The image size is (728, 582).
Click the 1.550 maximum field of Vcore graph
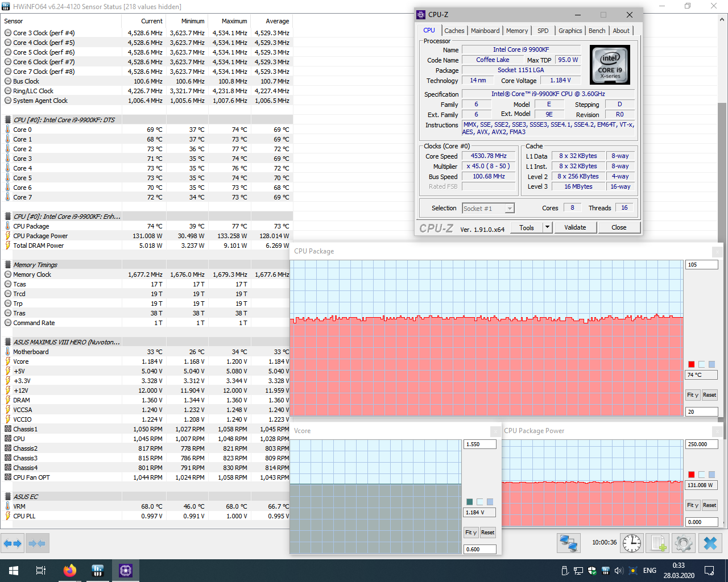point(480,444)
